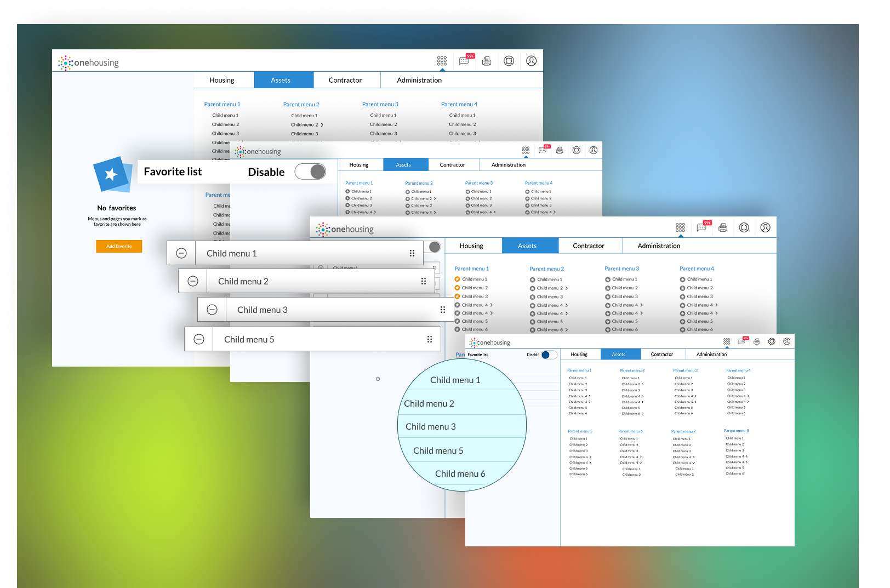Viewport: 890px width, 588px height.
Task: Expand Child menu 2 chevron under Parent menu 2 in topmost window
Action: pyautogui.click(x=322, y=125)
